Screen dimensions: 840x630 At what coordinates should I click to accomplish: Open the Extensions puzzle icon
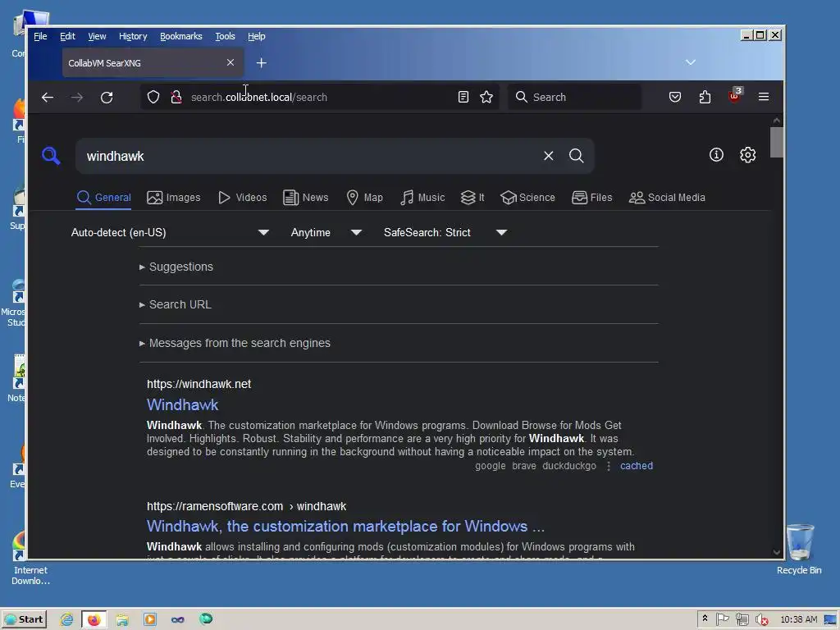coord(705,97)
